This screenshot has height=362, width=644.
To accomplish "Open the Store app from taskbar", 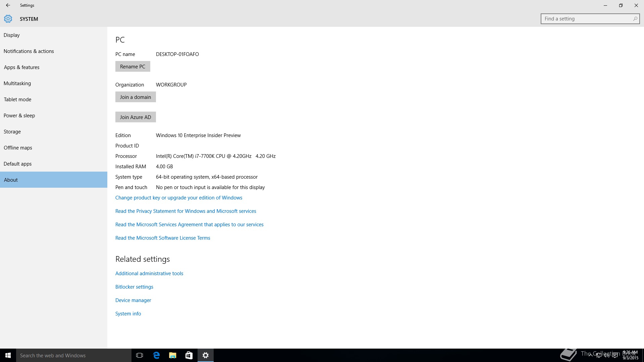I will tap(189, 355).
